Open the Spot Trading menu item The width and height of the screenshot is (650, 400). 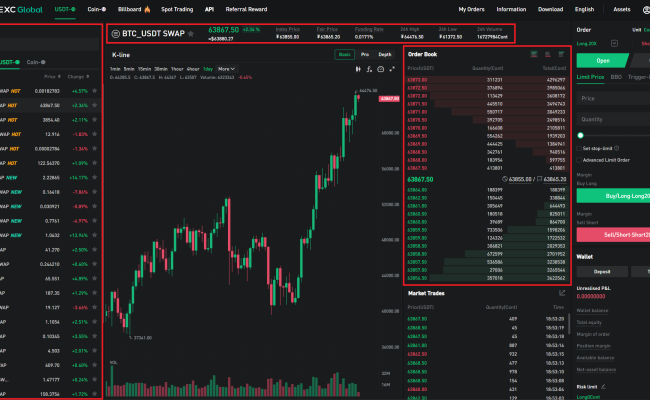pos(176,8)
